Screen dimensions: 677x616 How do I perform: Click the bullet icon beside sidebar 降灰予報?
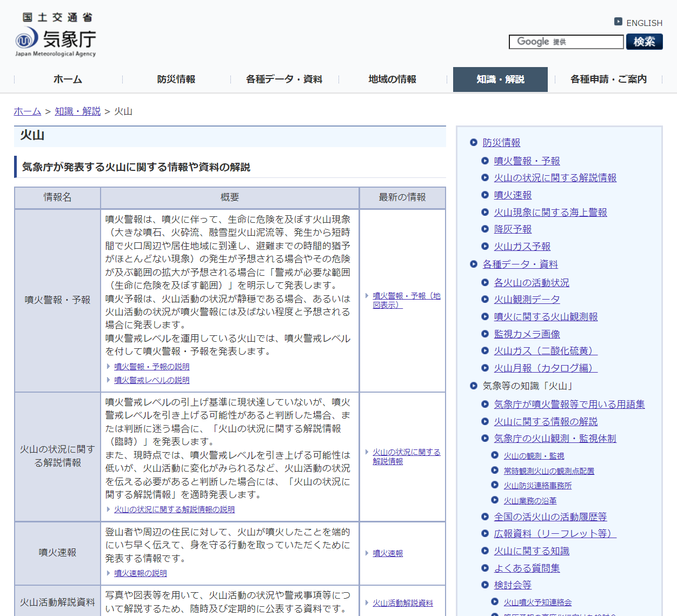click(485, 229)
